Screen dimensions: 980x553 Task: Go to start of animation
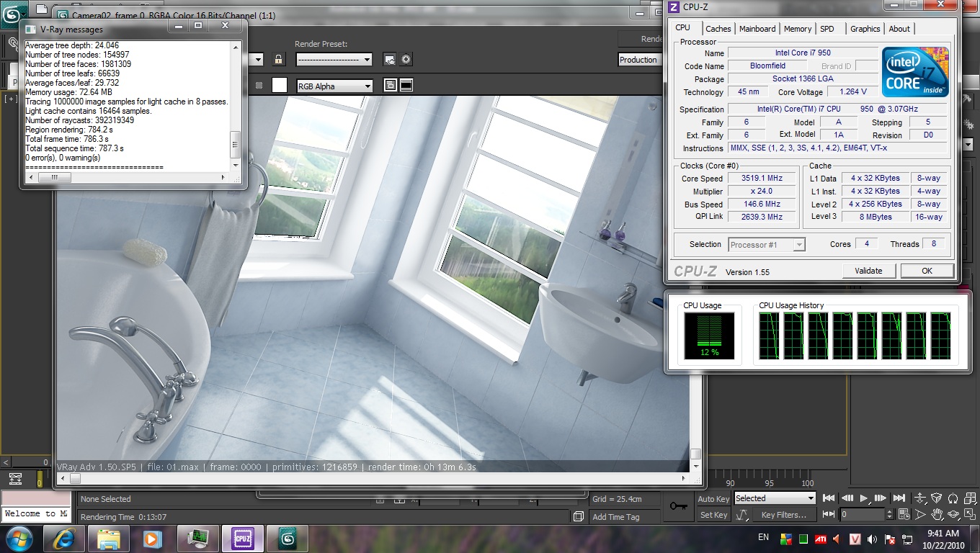[x=829, y=498]
